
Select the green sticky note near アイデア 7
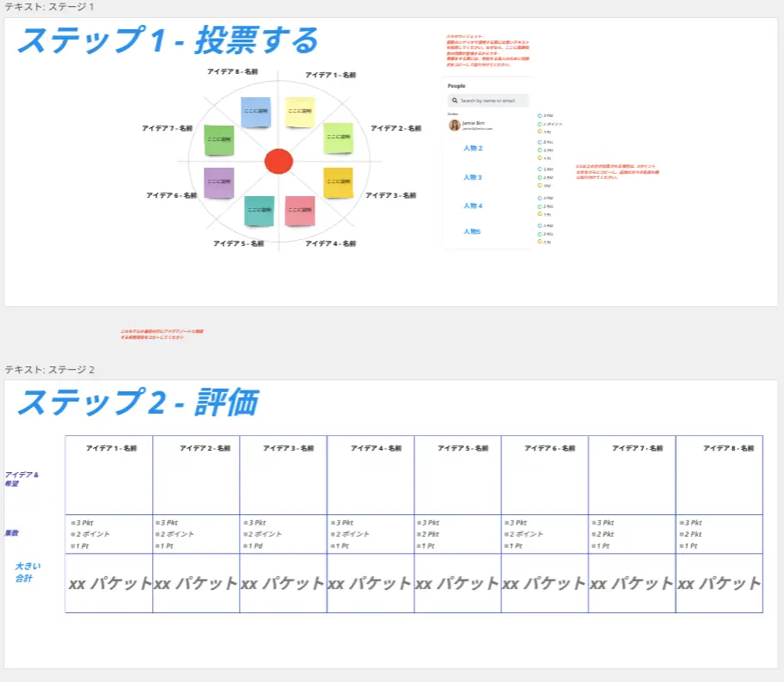(x=219, y=140)
